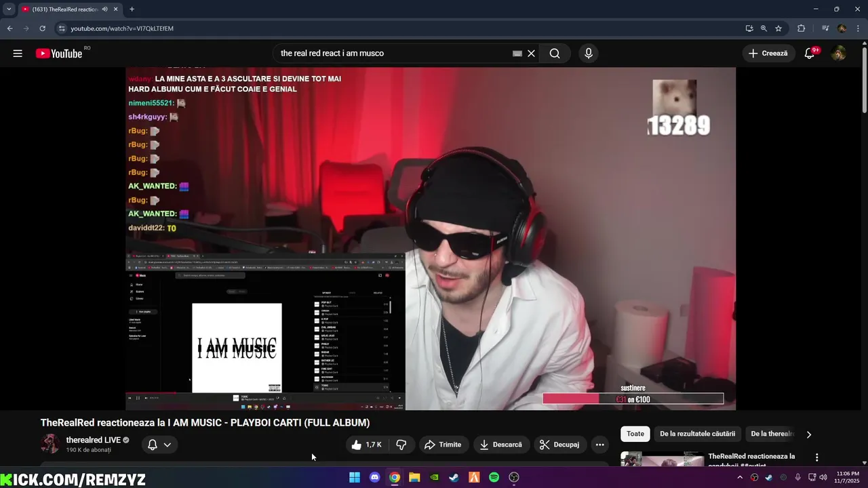Open the recommended TheRealRed candyboii video thumbnail

tap(663, 460)
